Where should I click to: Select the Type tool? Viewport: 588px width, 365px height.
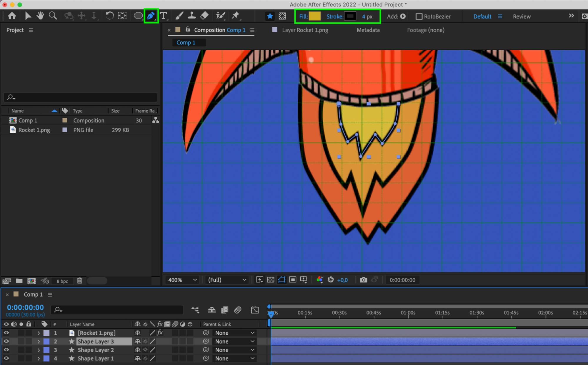[164, 16]
